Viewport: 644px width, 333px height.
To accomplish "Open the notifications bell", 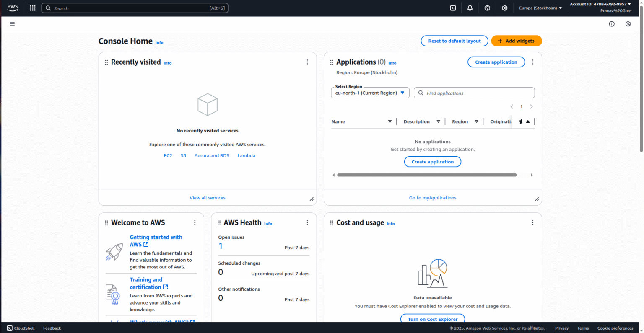I will pos(470,8).
